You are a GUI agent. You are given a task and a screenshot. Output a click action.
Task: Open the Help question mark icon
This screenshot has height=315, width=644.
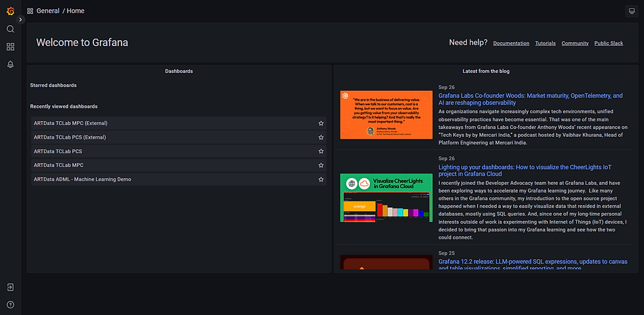(11, 304)
